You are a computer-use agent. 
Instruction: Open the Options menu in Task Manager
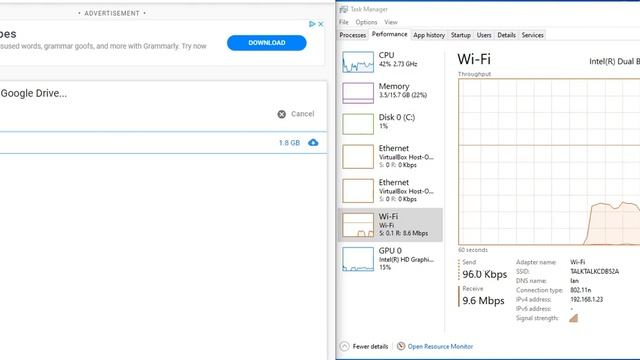(366, 22)
